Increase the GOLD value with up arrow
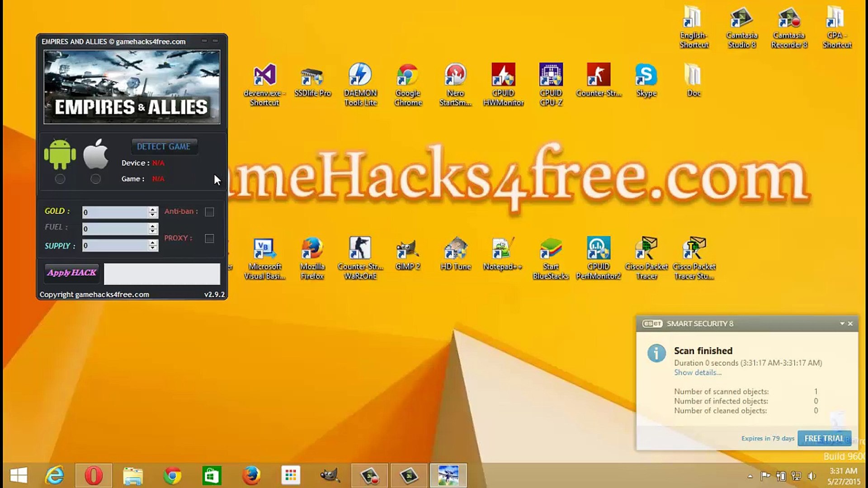The height and width of the screenshot is (488, 868). (x=153, y=209)
